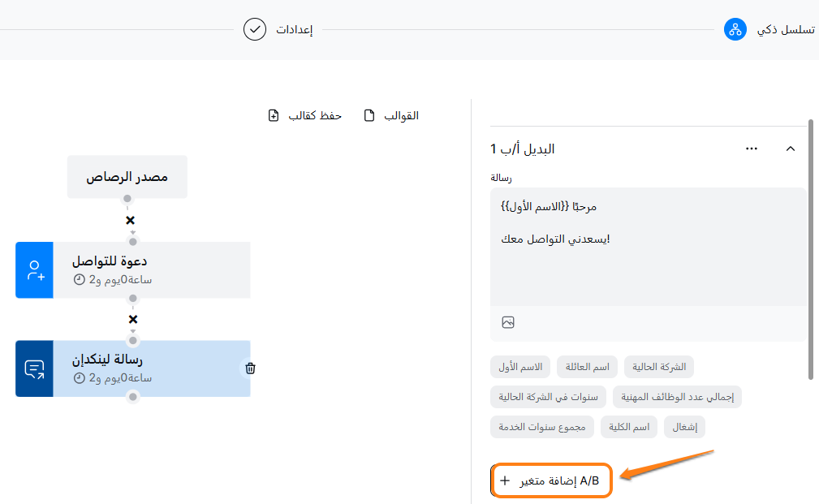Click the settings step checkmark icon
The height and width of the screenshot is (504, 819).
point(255,30)
